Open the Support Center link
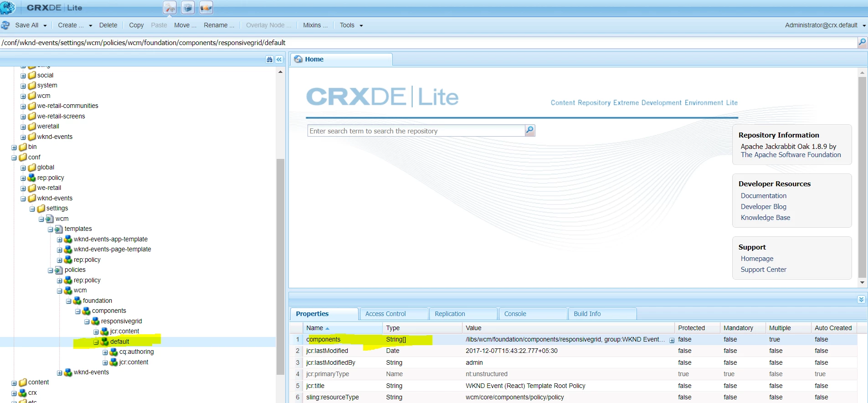This screenshot has height=403, width=868. tap(764, 270)
